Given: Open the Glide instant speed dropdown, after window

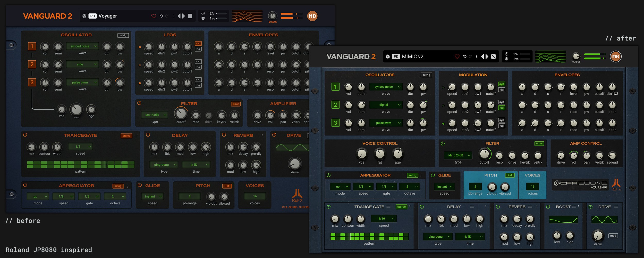Looking at the screenshot, I should click(x=444, y=187).
